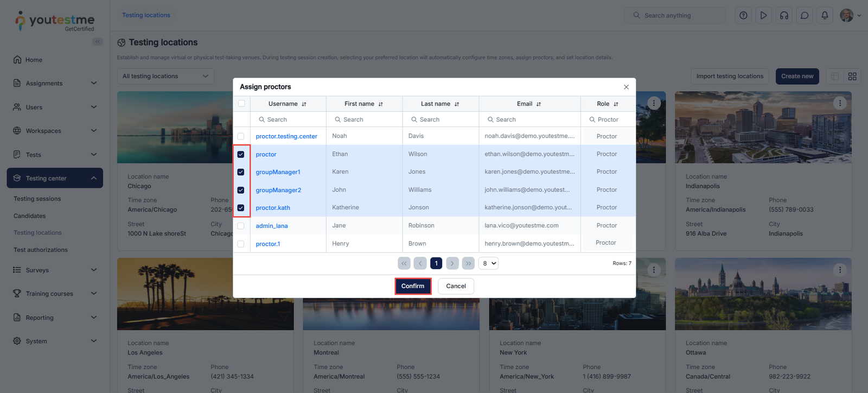Viewport: 868px width, 393px height.
Task: Sort by Username column sort icon
Action: coord(304,104)
